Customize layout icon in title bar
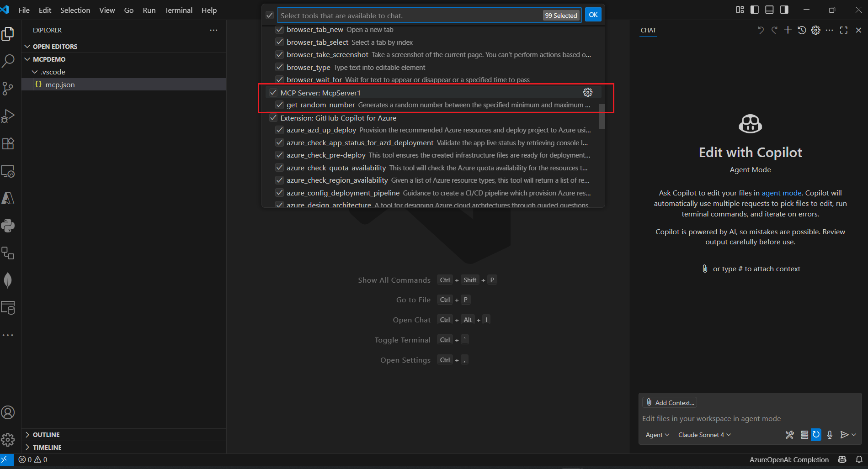The height and width of the screenshot is (469, 868). 740,10
